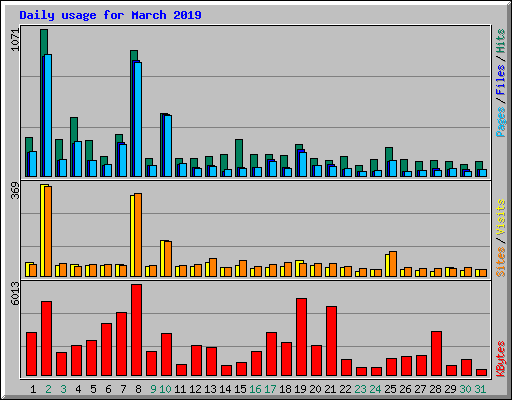Click the orange Sites bar for day 25
Viewport: 512px width, 400px height.
tap(393, 264)
